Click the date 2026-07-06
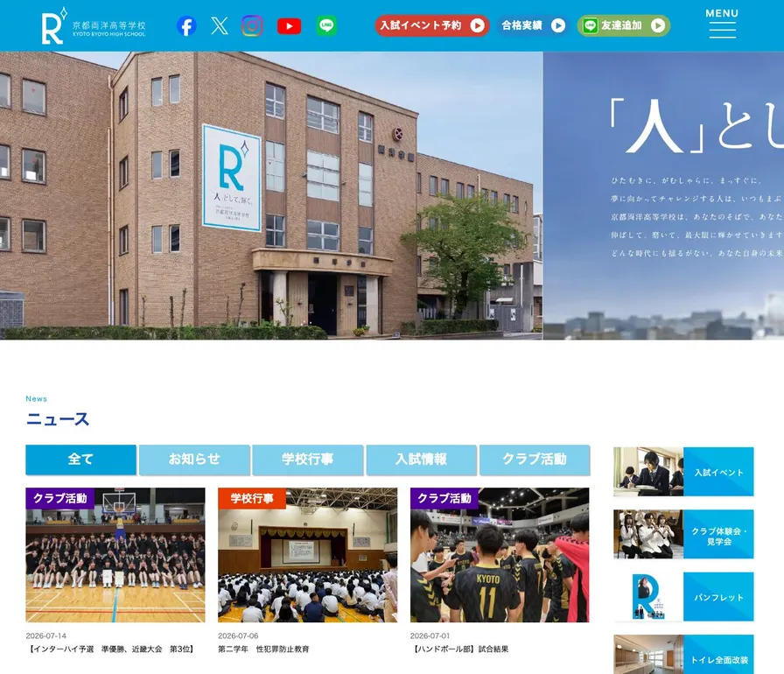Viewport: 784px width, 674px height. 238,636
